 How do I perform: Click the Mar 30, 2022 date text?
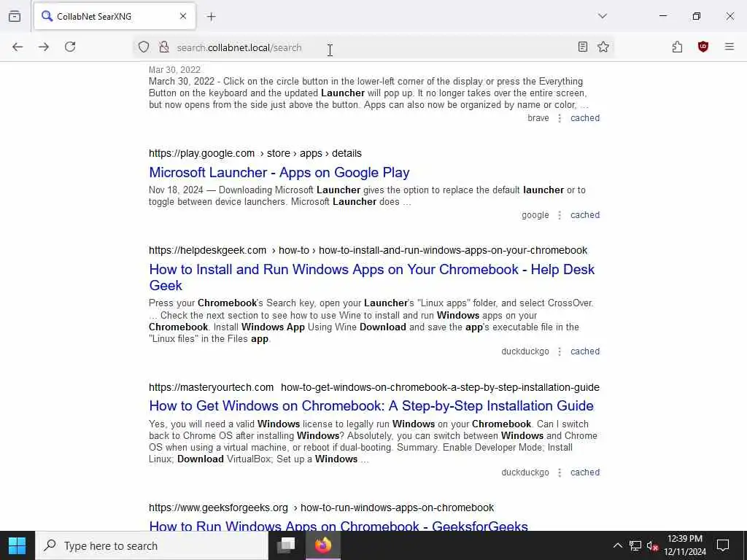174,70
